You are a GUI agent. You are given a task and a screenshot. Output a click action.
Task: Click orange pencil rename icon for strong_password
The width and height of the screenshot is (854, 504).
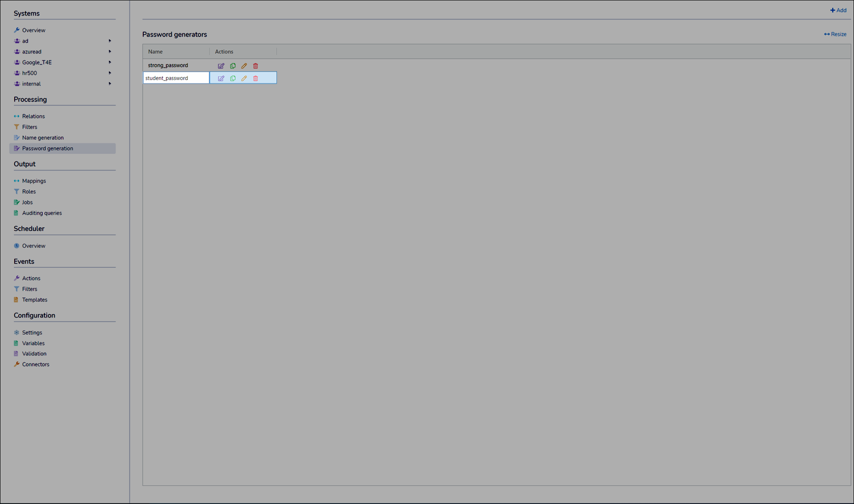pyautogui.click(x=244, y=66)
